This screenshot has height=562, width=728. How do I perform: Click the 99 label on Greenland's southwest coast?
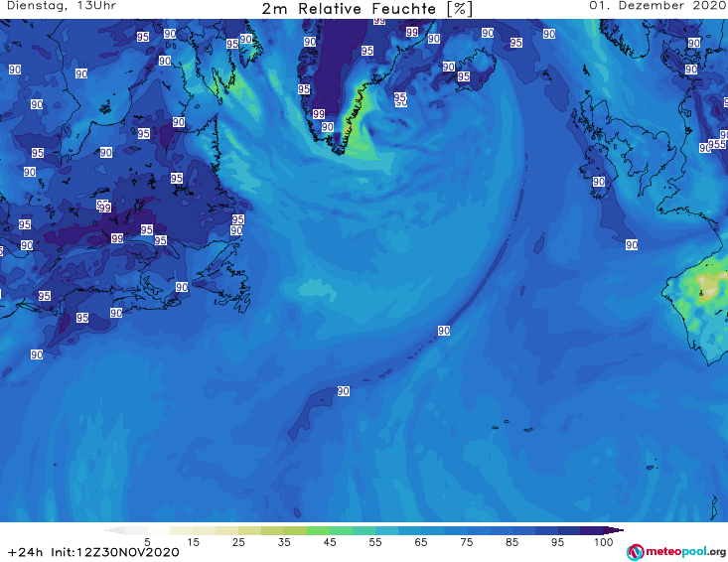(x=319, y=114)
